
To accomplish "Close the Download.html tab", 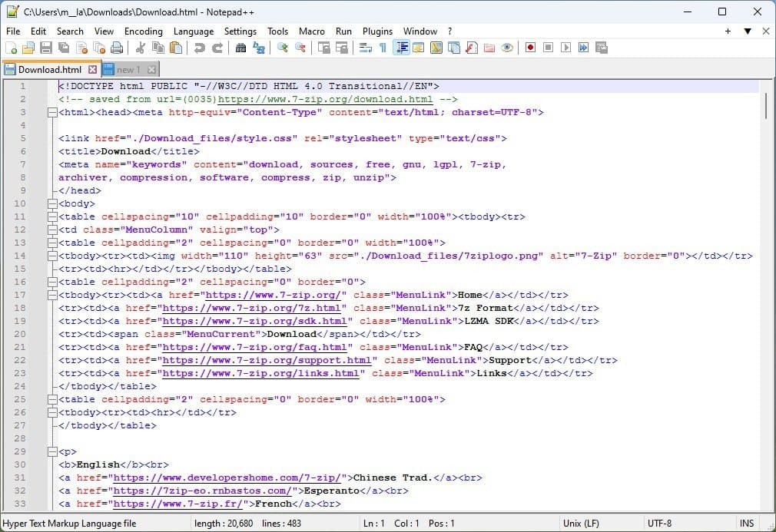I will point(92,70).
